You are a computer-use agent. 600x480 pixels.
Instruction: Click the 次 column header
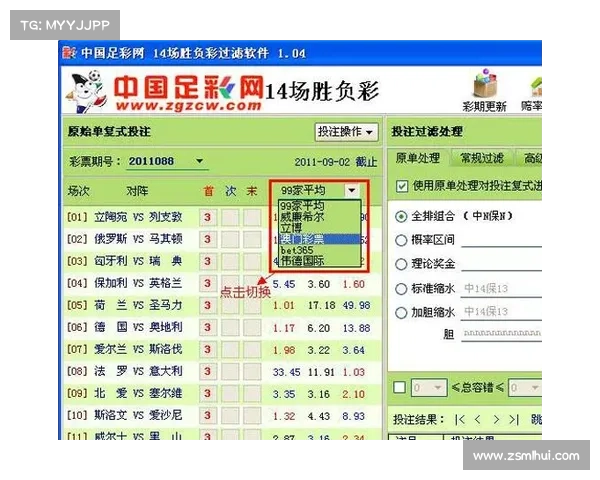[230, 191]
